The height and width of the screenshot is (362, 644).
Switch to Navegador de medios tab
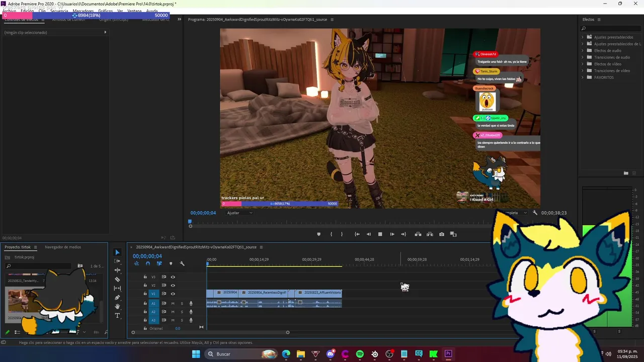point(63,247)
